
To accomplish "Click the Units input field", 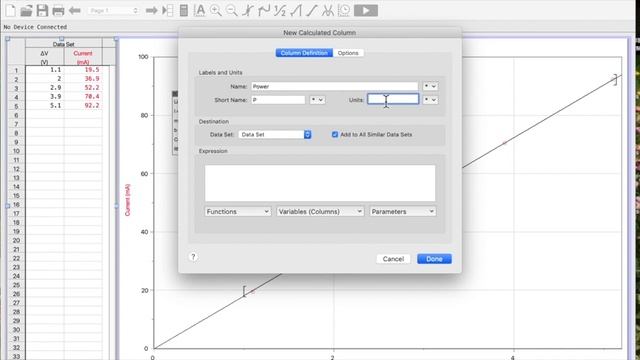I will [x=393, y=100].
